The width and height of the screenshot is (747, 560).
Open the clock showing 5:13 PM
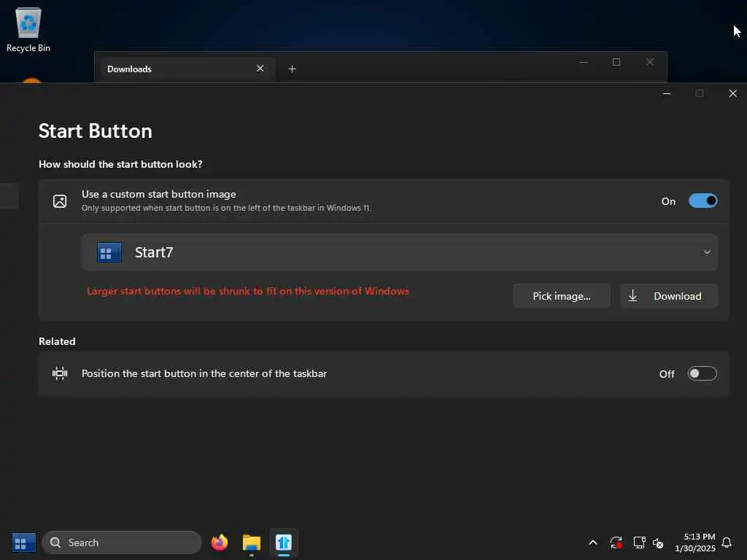(695, 542)
